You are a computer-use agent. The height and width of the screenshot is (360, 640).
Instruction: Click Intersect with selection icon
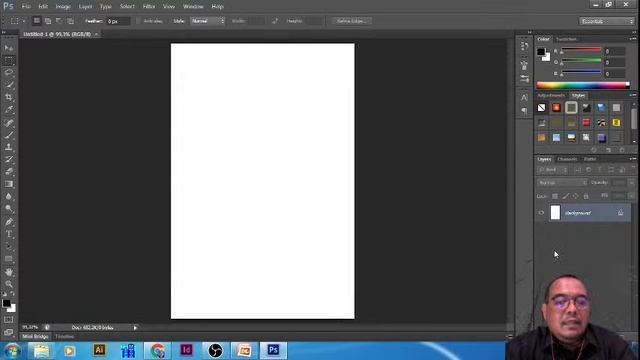pos(71,21)
